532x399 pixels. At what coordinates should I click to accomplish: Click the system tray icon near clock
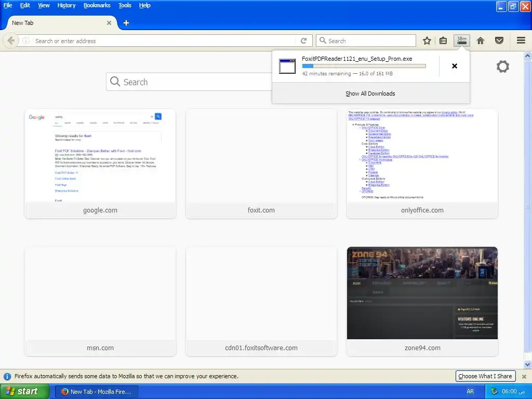pos(495,392)
